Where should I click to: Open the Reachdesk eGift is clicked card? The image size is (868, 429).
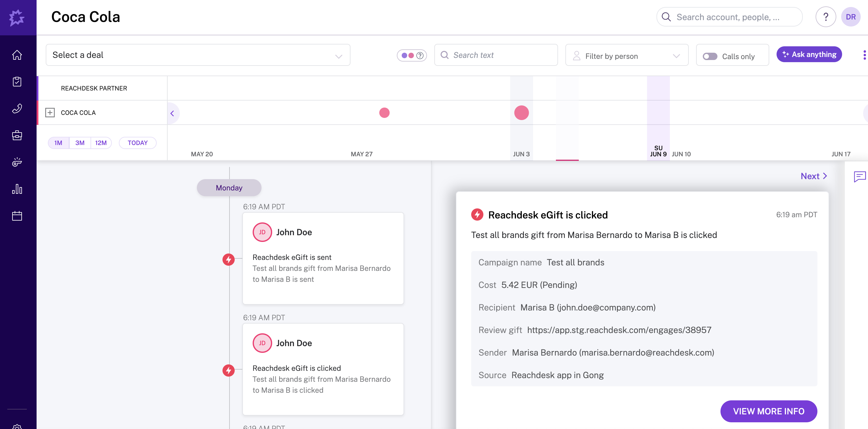click(323, 369)
